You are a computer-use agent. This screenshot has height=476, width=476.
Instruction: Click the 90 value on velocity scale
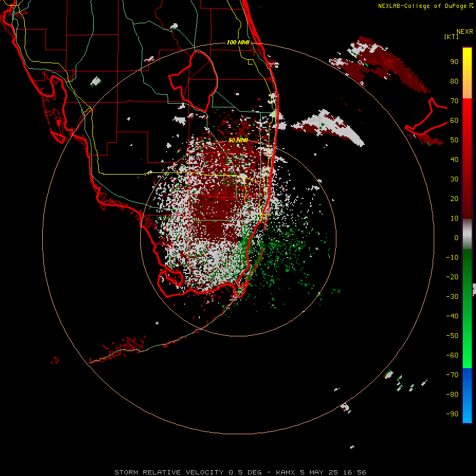point(454,62)
